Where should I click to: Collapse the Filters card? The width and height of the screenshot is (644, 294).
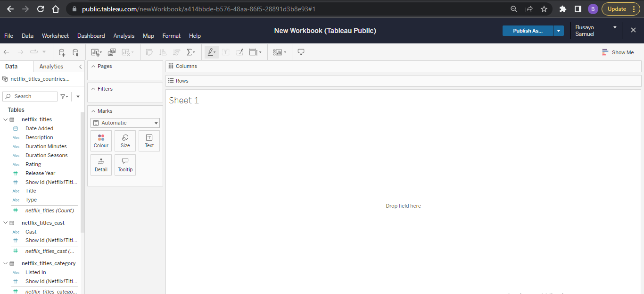pos(93,89)
